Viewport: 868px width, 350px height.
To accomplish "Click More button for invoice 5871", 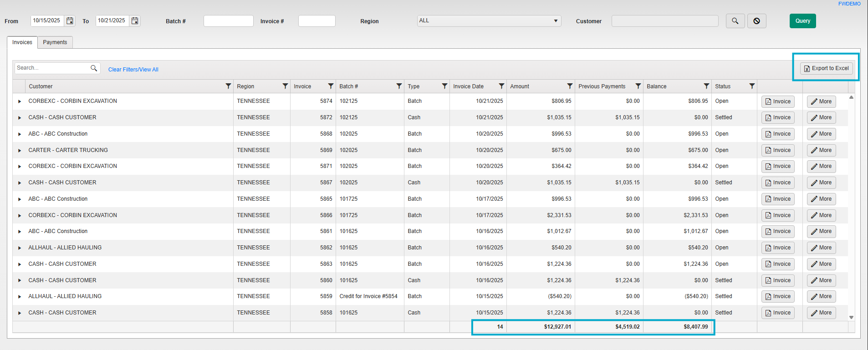I will [x=821, y=166].
